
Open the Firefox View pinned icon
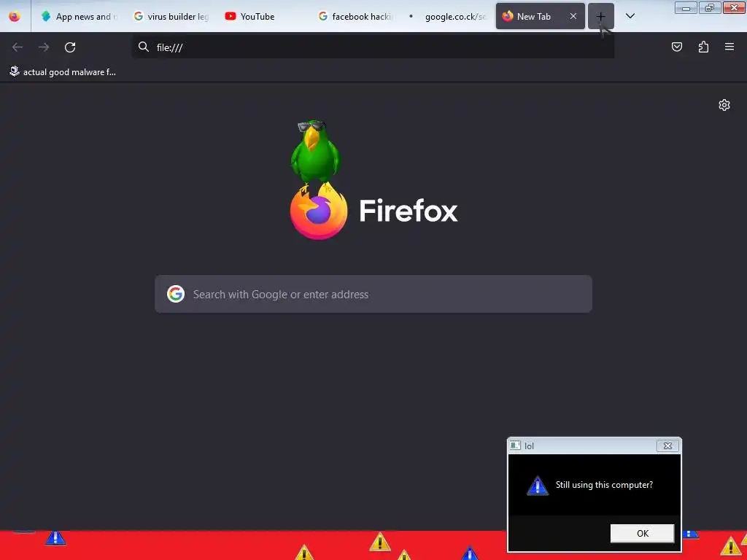coord(15,16)
